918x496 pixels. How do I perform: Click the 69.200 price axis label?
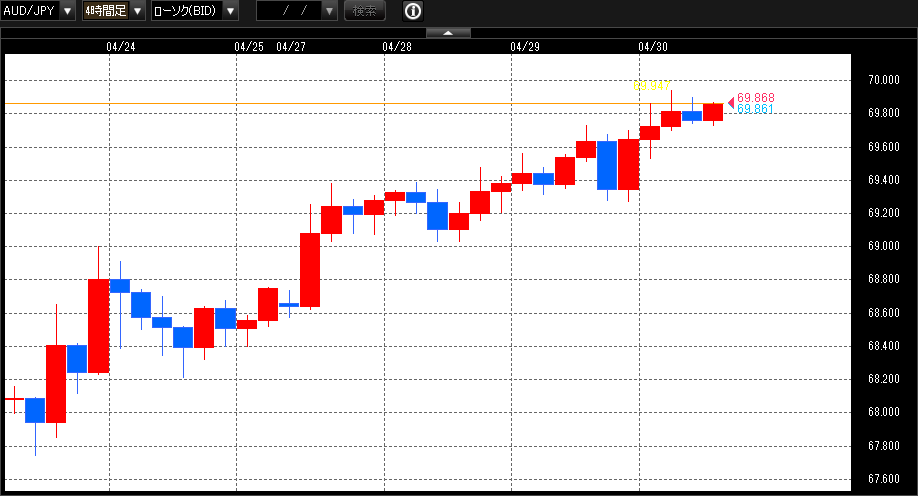click(884, 213)
